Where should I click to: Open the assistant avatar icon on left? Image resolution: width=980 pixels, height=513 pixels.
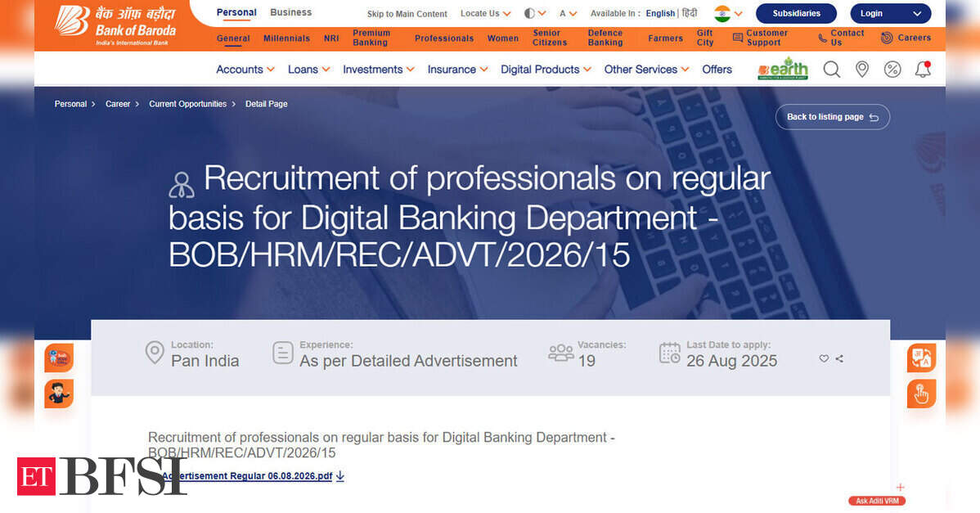59,394
